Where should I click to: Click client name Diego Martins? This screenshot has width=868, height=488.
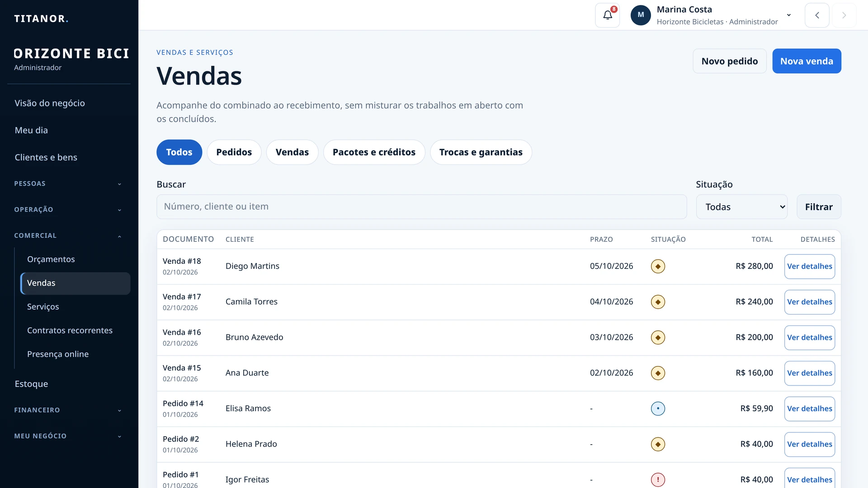coord(252,267)
